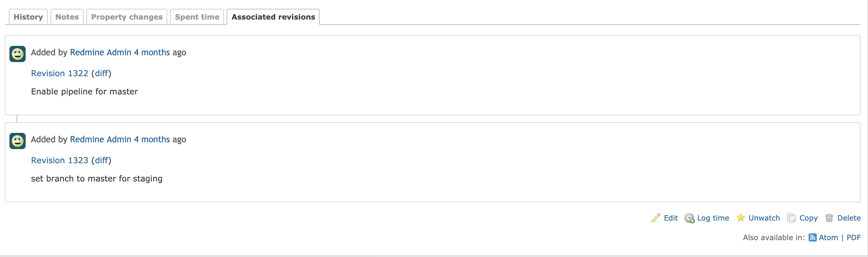
Task: Click the Log time clock icon
Action: tap(689, 218)
